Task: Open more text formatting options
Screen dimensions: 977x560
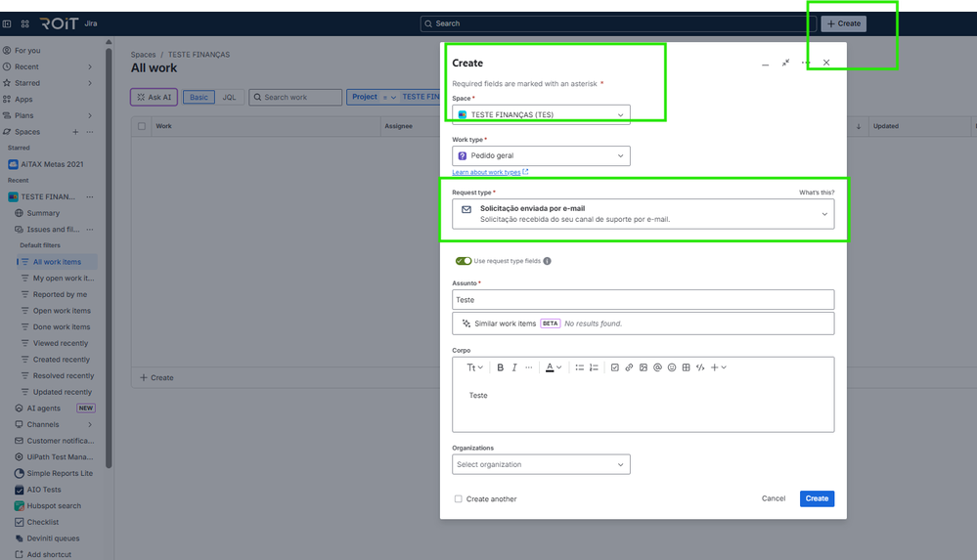Action: pos(528,367)
